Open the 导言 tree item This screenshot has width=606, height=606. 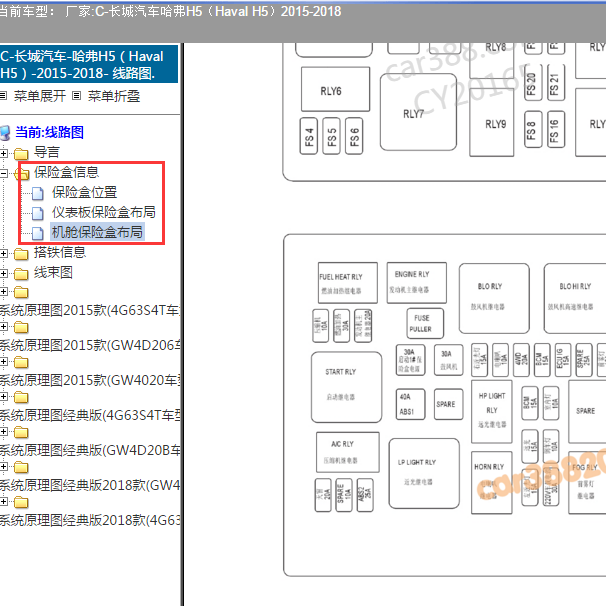pos(46,152)
